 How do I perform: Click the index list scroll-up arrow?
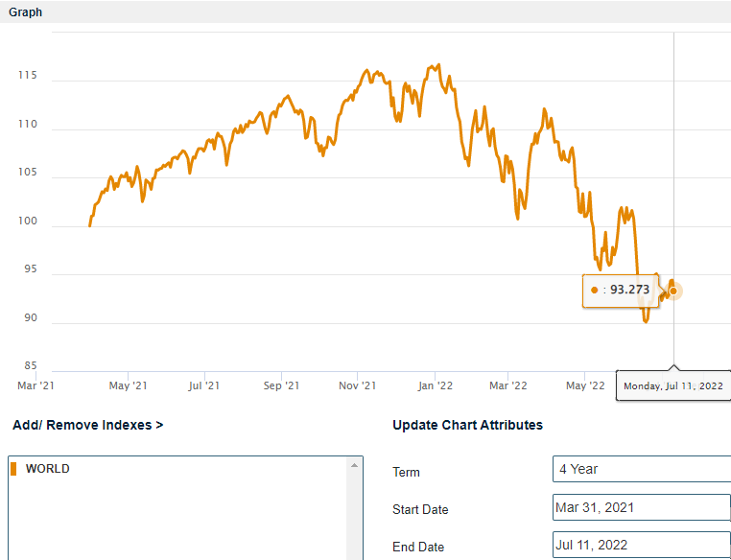pos(356,465)
